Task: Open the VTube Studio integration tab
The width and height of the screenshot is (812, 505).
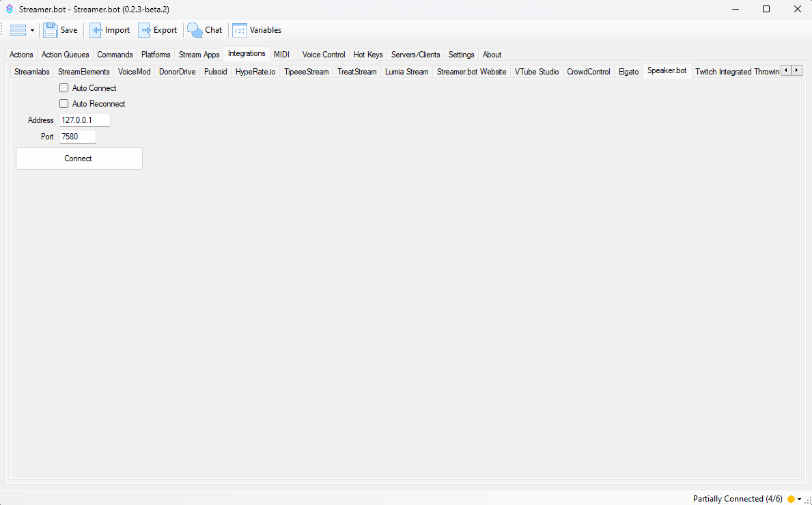Action: click(536, 72)
